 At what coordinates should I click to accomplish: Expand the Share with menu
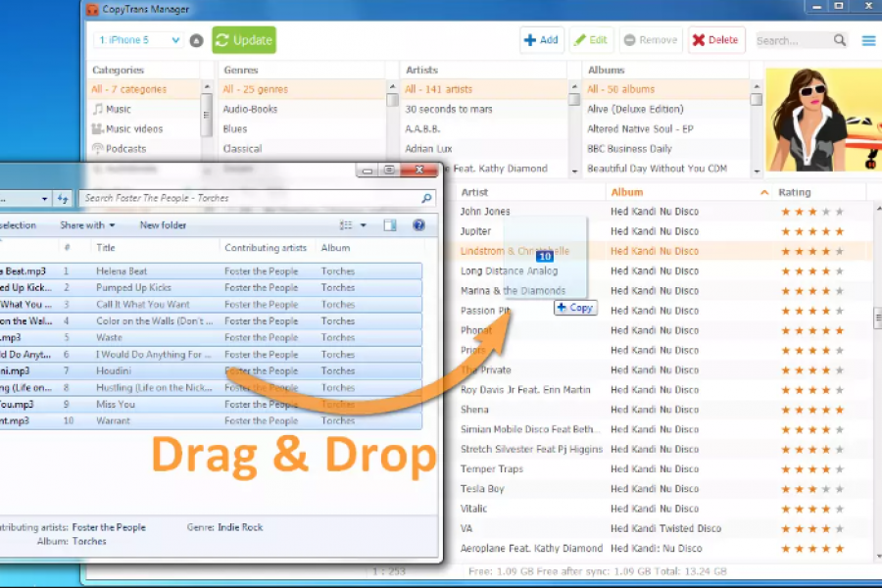87,225
